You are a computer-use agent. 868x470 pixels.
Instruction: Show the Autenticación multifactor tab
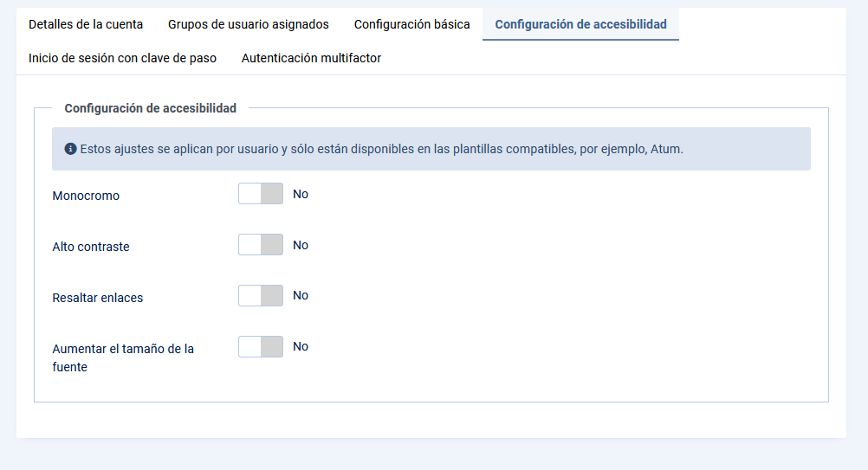point(311,58)
